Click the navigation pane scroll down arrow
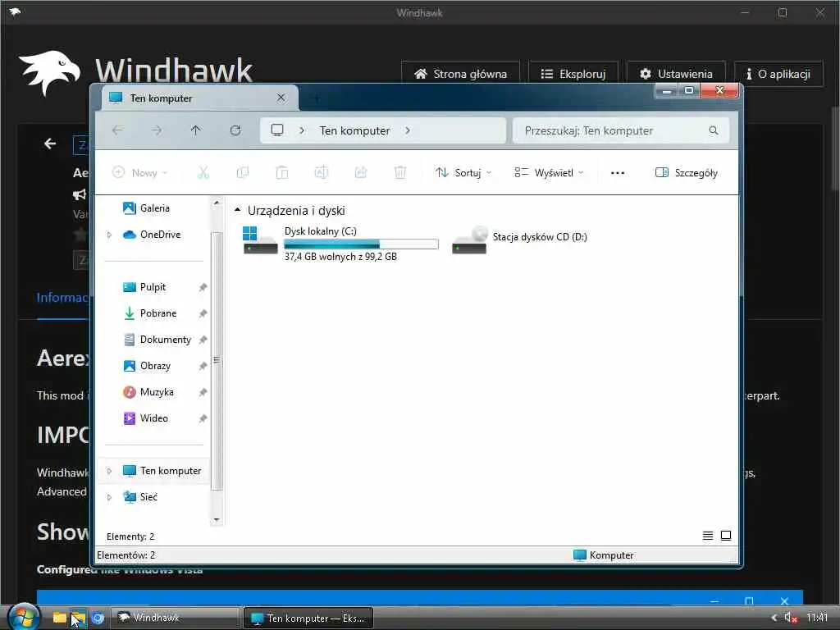Viewport: 840px width, 630px height. point(217,519)
